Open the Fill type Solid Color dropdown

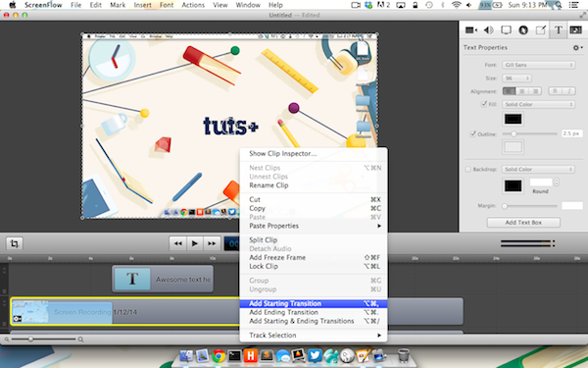tap(538, 104)
